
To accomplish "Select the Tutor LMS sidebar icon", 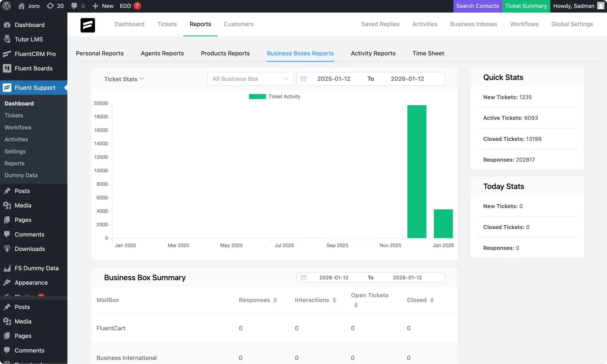I will pyautogui.click(x=7, y=39).
